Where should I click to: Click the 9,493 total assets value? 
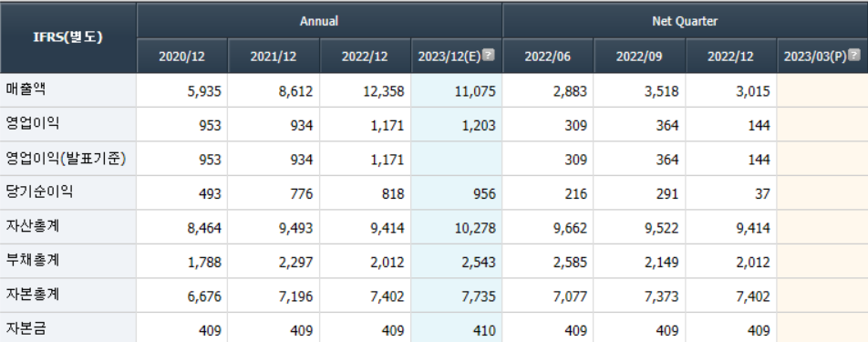click(295, 228)
